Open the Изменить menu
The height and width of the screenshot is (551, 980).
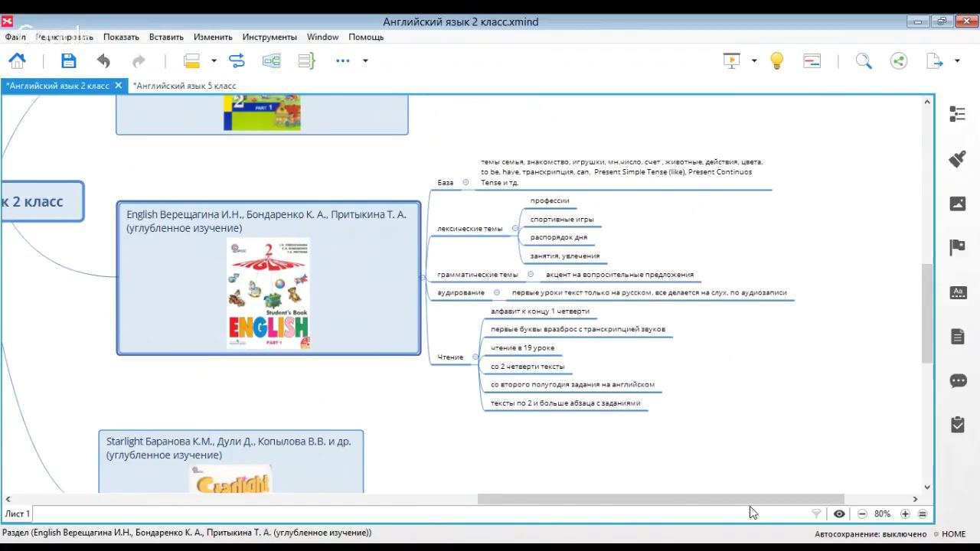point(213,37)
